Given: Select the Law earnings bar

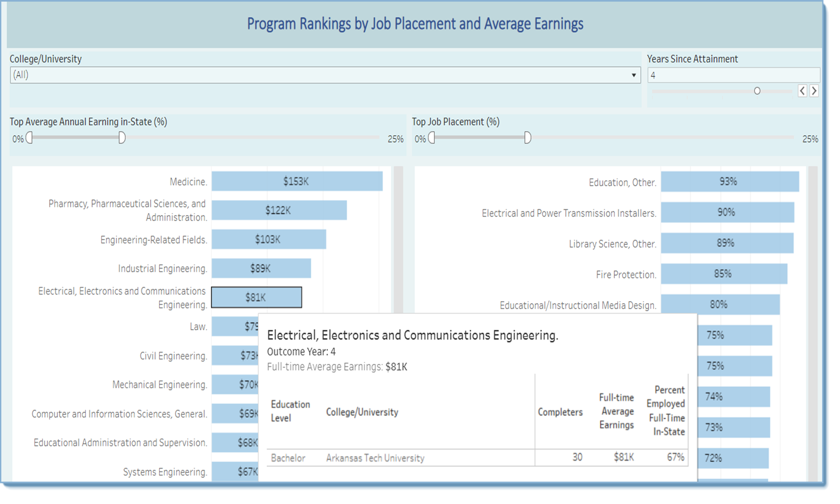Looking at the screenshot, I should (x=235, y=326).
